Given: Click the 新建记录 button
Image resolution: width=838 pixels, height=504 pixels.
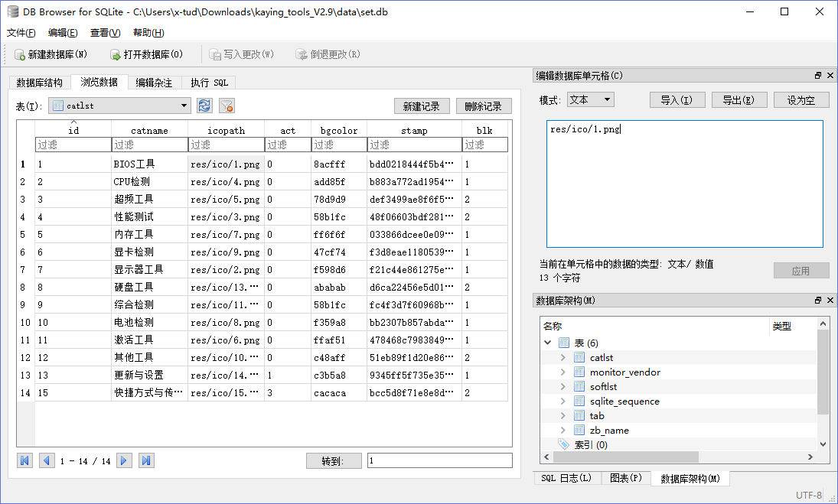Looking at the screenshot, I should coord(422,106).
